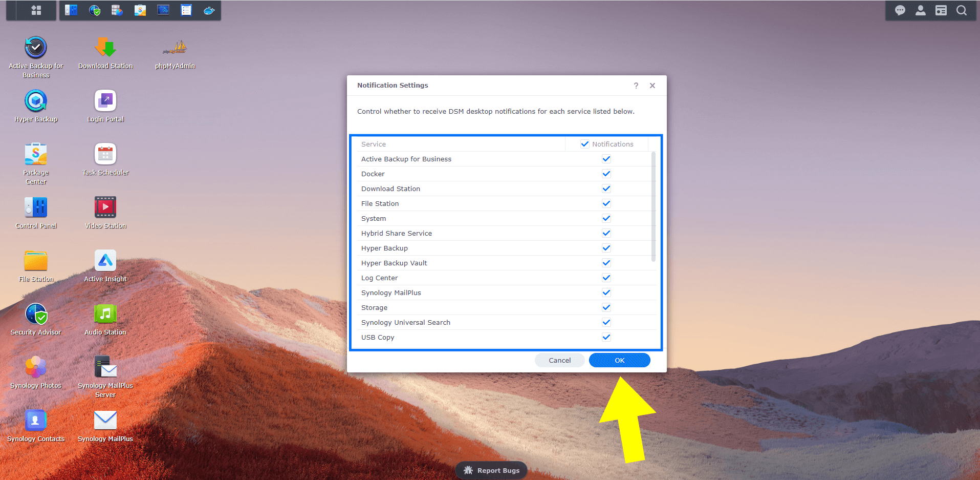This screenshot has height=480, width=980.
Task: Click Cancel in Notification Settings
Action: pos(559,360)
